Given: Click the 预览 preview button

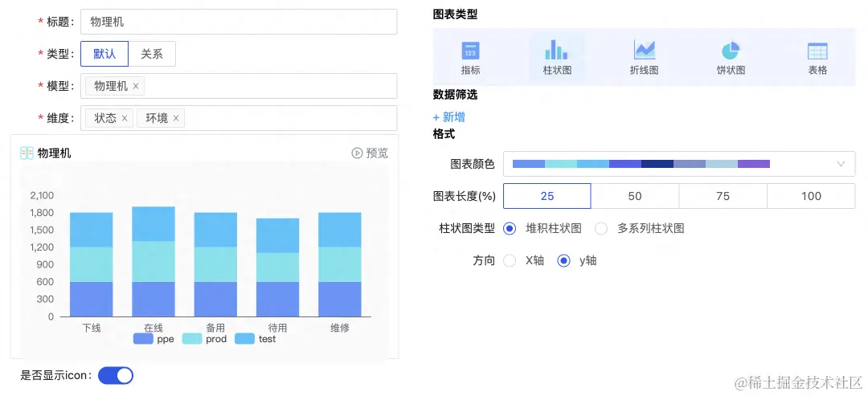Looking at the screenshot, I should (370, 153).
